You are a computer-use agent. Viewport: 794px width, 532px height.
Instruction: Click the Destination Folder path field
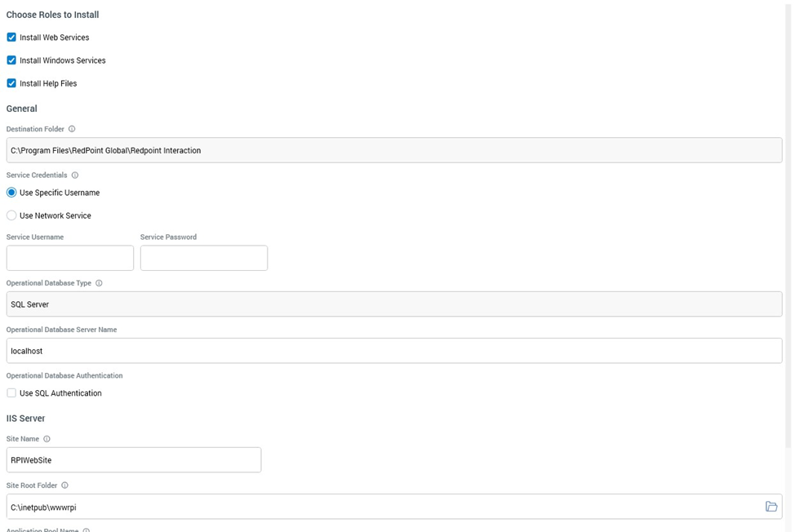[x=393, y=150]
